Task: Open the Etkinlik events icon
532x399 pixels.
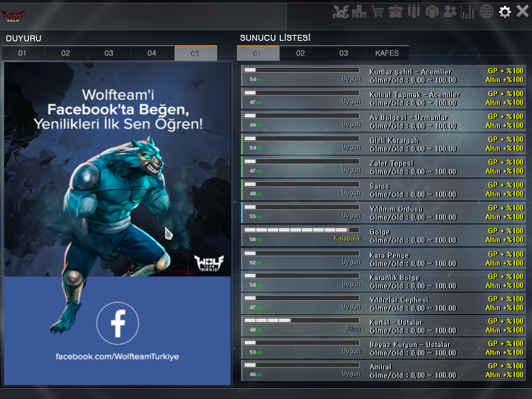Action: pyautogui.click(x=341, y=11)
